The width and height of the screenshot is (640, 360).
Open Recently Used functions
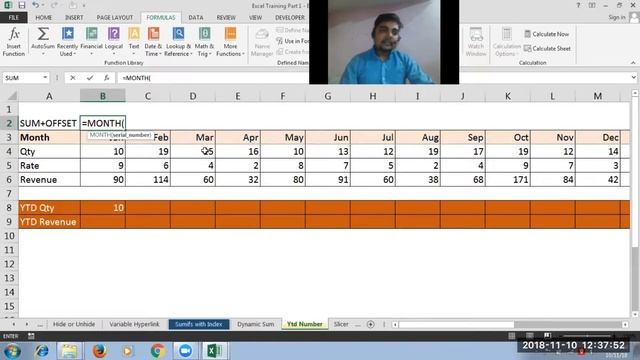pos(67,42)
